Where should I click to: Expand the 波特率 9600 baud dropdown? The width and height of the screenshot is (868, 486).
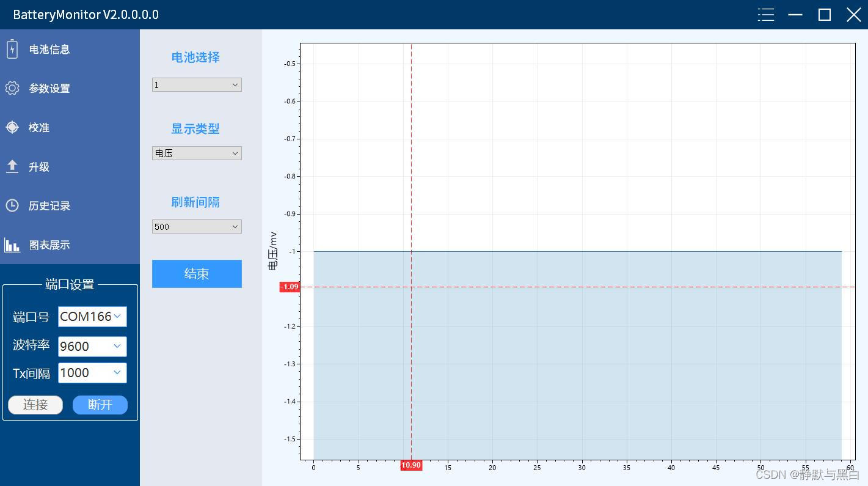click(x=92, y=347)
